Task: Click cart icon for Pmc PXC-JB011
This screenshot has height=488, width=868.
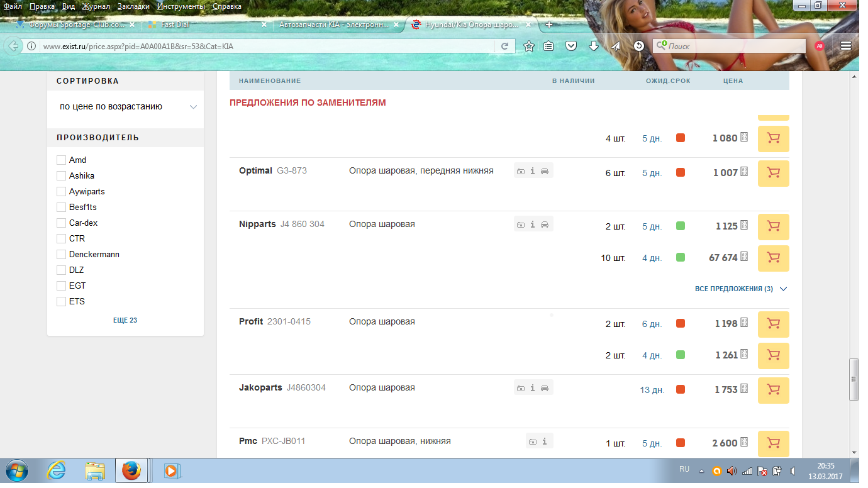Action: pyautogui.click(x=773, y=443)
